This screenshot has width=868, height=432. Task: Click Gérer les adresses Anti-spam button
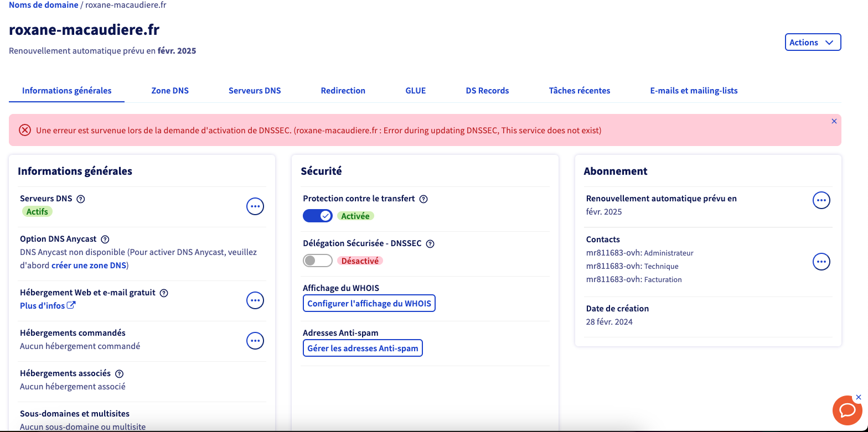tap(363, 348)
